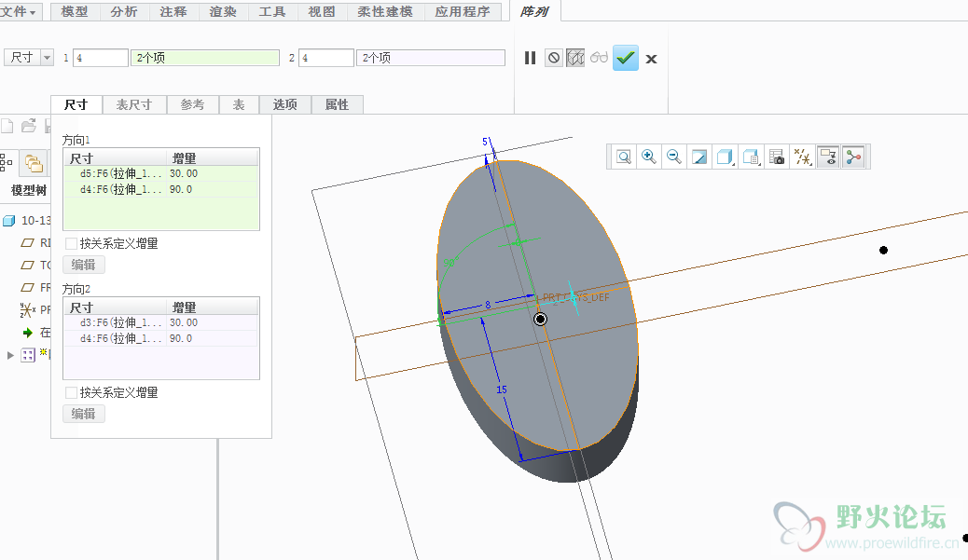This screenshot has width=968, height=560.
Task: Open the display style cube dropdown
Action: coord(725,157)
